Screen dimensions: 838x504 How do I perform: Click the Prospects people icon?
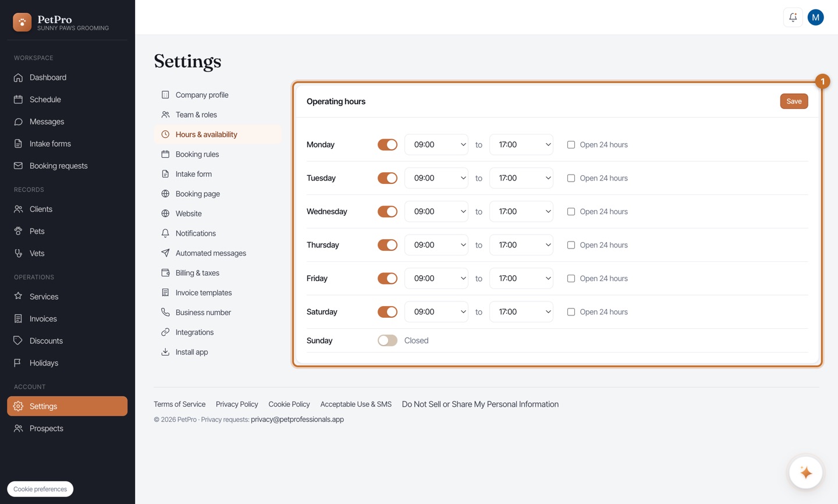[19, 428]
